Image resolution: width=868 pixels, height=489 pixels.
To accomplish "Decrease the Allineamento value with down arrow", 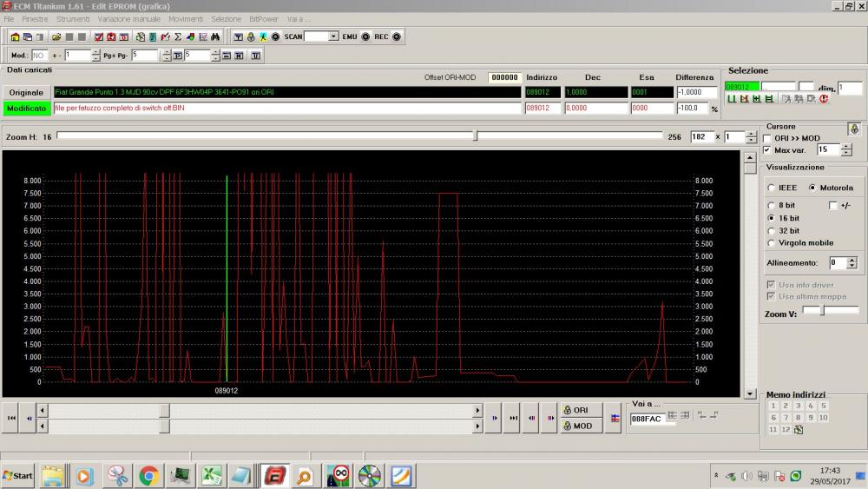I will point(852,267).
